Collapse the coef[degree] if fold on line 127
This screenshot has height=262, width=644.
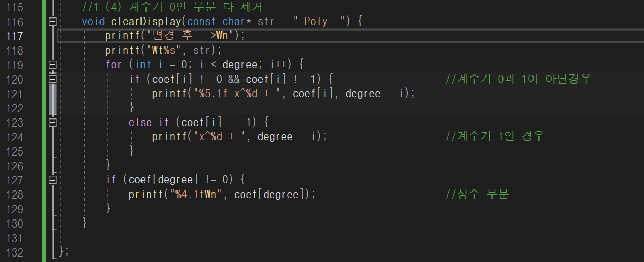pos(52,180)
